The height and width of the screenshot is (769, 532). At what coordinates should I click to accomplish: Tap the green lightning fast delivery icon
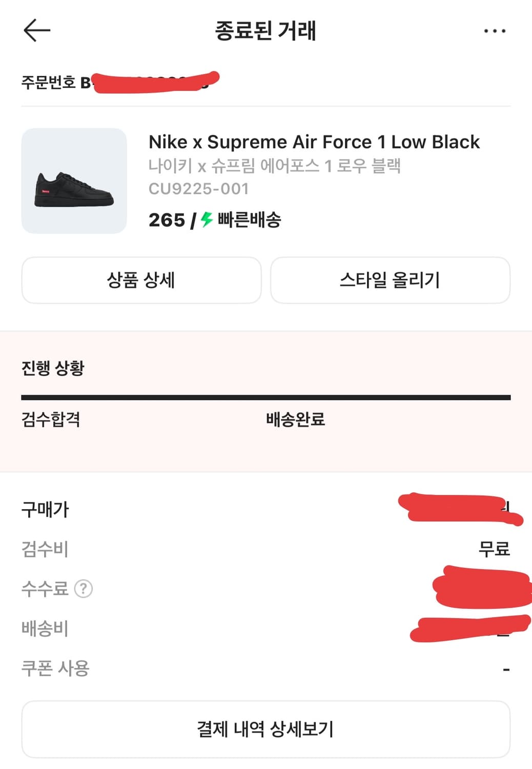tap(207, 219)
